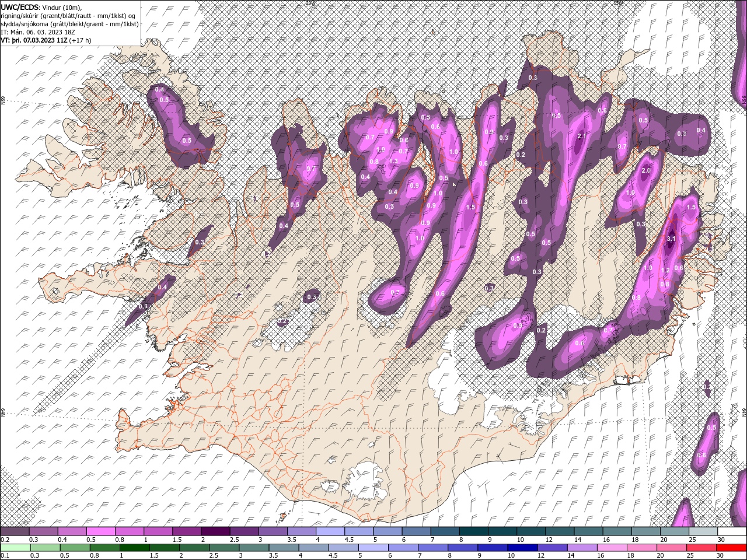This screenshot has height=560, width=747.
Task: Click the 3.1 snowfall peak value label
Action: tap(671, 239)
